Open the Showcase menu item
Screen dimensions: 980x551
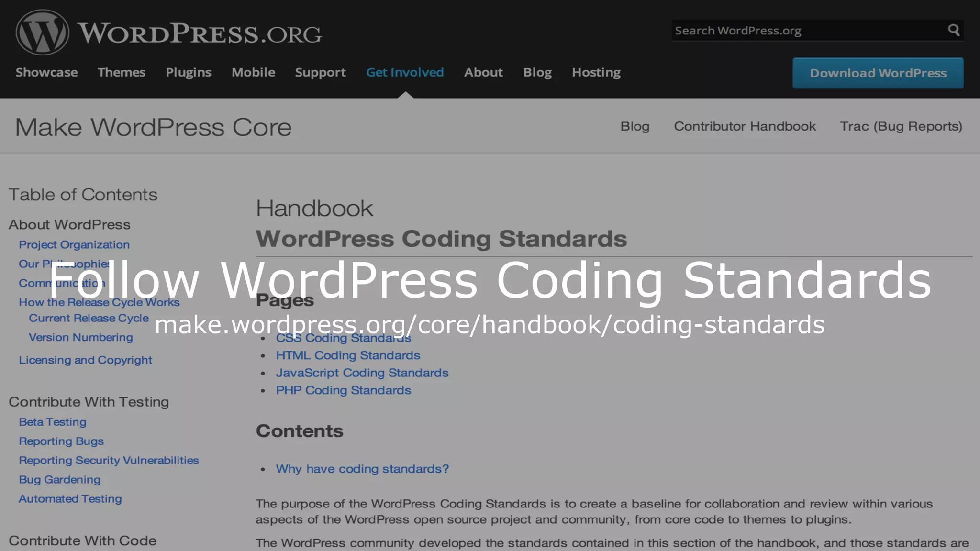point(46,72)
